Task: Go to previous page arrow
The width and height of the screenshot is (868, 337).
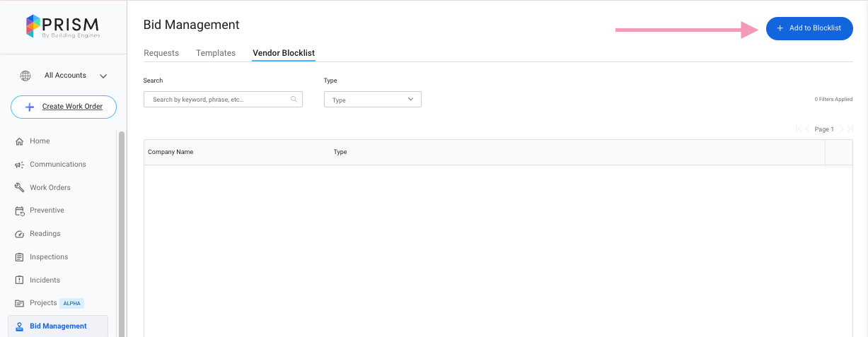Action: [x=807, y=129]
